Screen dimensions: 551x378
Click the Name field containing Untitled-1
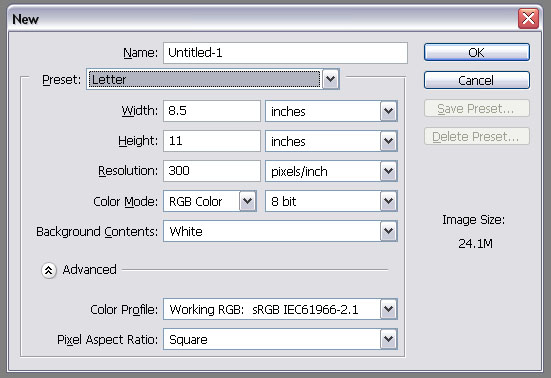coord(285,53)
